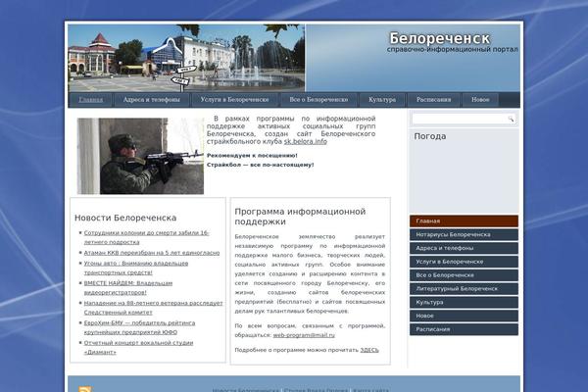Follow the ЗДЕСЬ link about the program
The width and height of the screenshot is (588, 392).
[x=369, y=350]
